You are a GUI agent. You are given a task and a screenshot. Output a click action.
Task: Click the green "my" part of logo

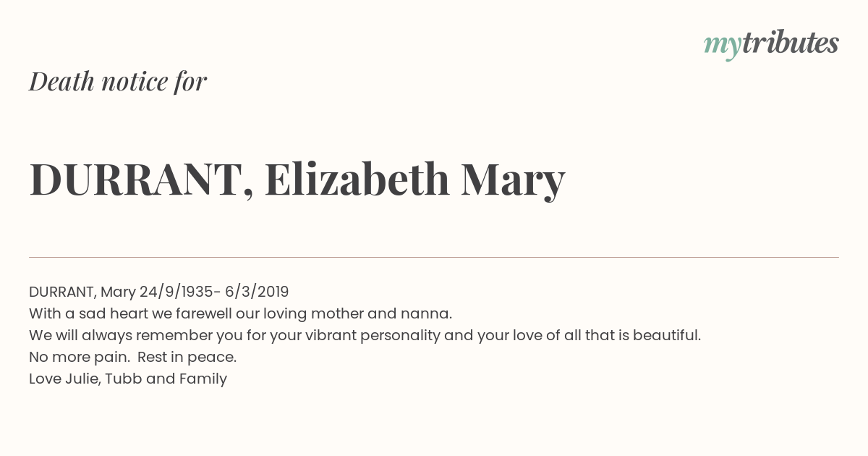(x=723, y=48)
